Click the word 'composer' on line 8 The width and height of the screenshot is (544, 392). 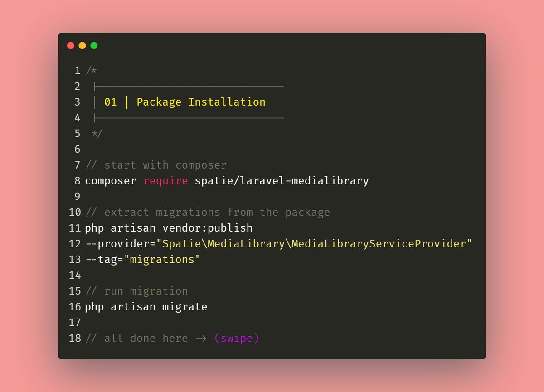[x=111, y=181]
